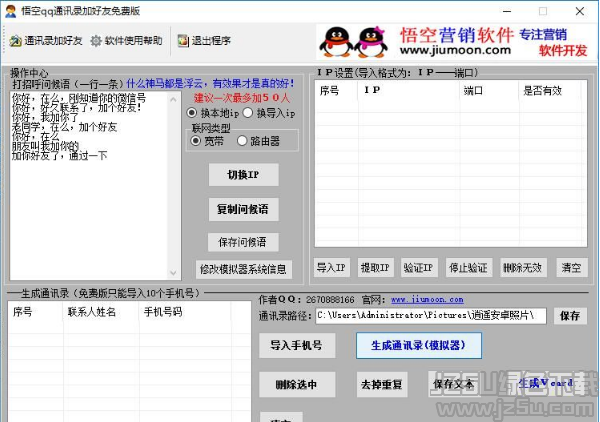Image resolution: width=600 pixels, height=422 pixels.
Task: Select the 换本地ip radio button
Action: coord(192,113)
